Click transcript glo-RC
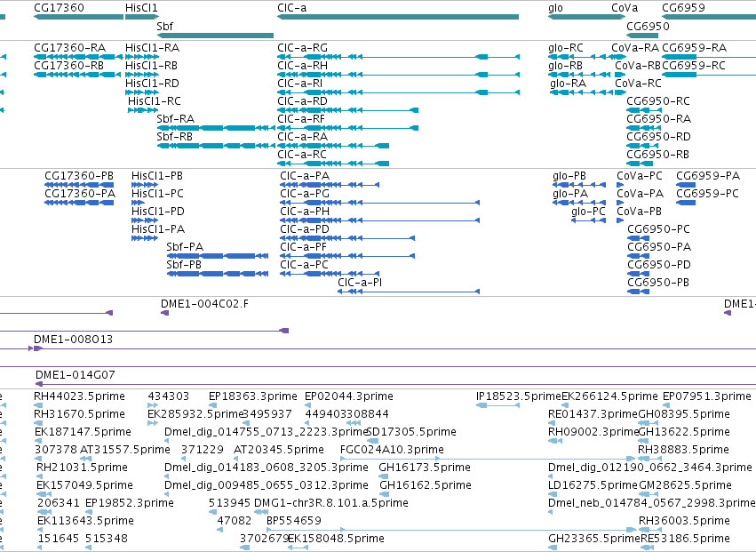Screen dimensions: 756x552 point(566,48)
